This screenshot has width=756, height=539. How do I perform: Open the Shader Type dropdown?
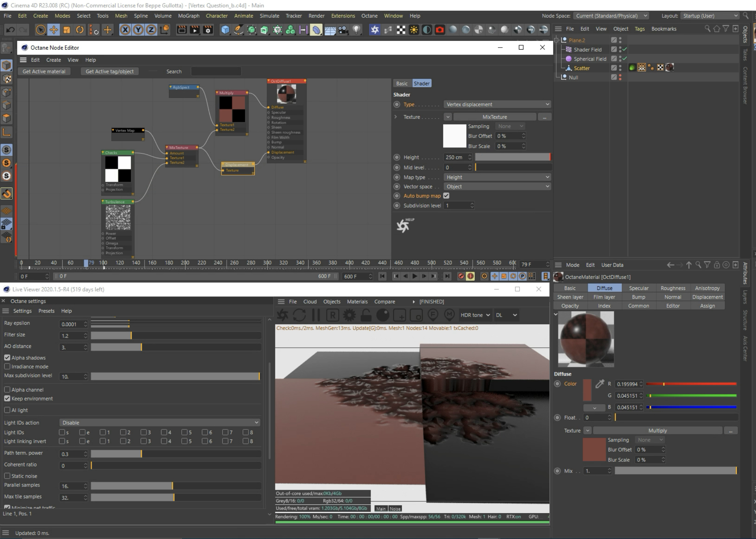[497, 104]
